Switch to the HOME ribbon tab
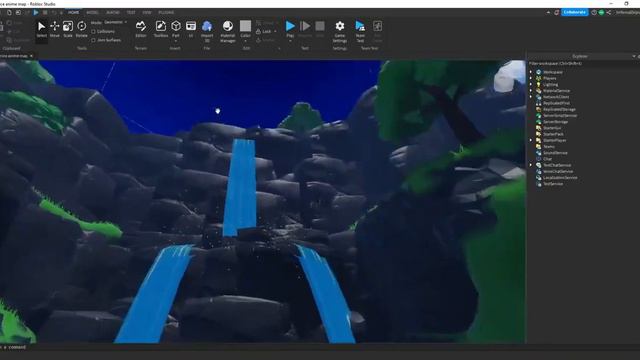This screenshot has height=360, width=640. coord(73,13)
